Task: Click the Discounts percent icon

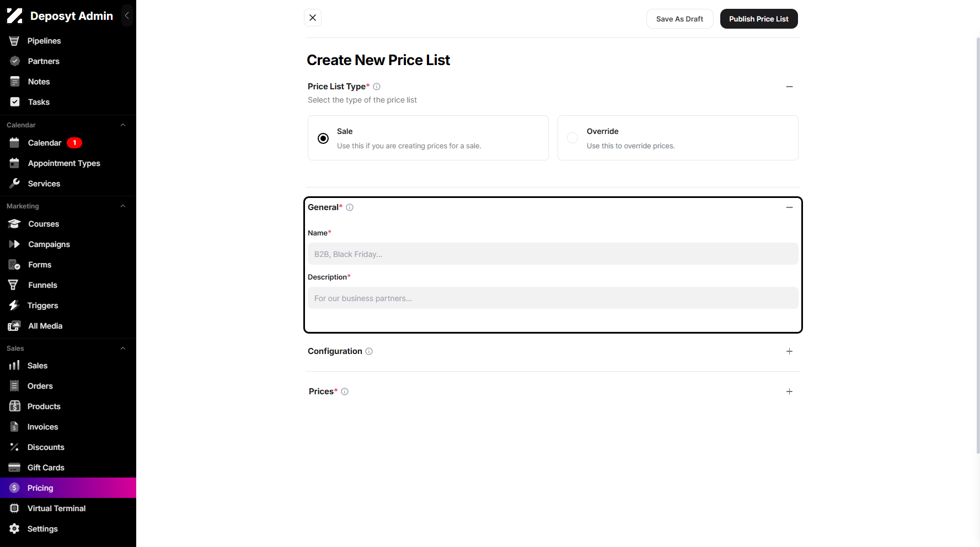Action: [x=14, y=447]
